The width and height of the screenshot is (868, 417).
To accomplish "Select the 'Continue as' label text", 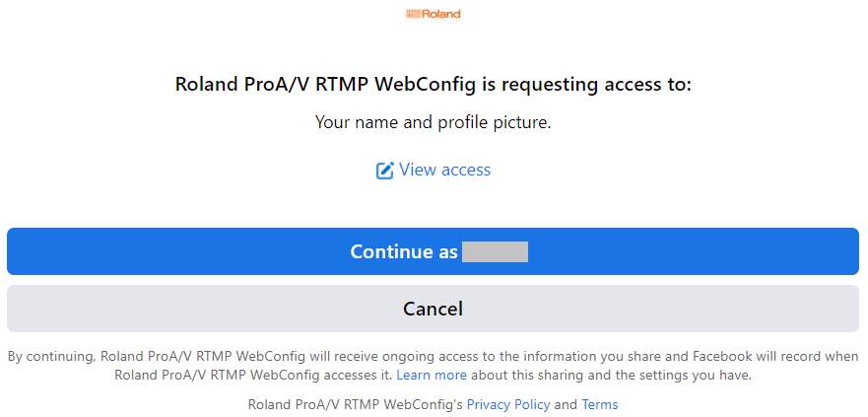I will pos(404,251).
